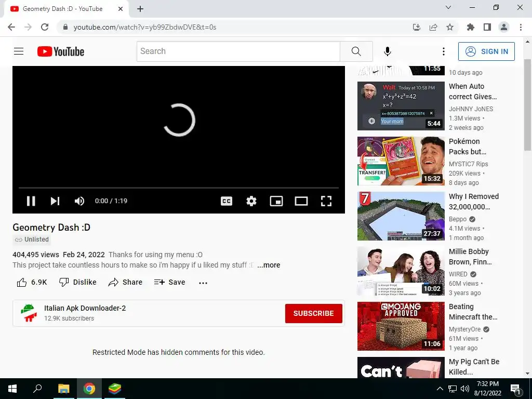Click the JoHNNY JoNES channel name
Screen dimensions: 532x399
[x=471, y=109]
